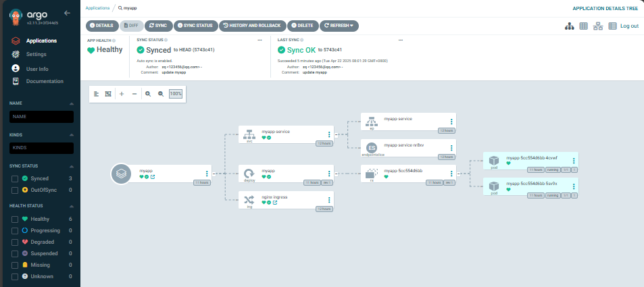Tick the Unknown filter checkbox
The width and height of the screenshot is (644, 287).
pos(15,277)
